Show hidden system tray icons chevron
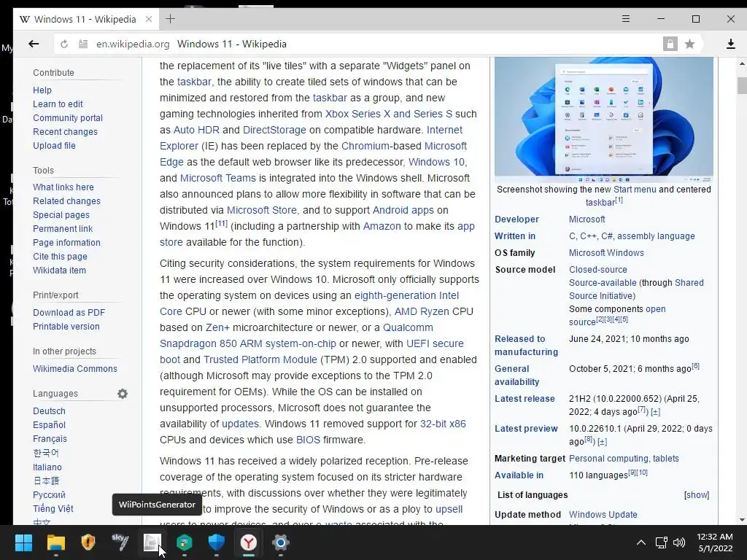 [641, 542]
